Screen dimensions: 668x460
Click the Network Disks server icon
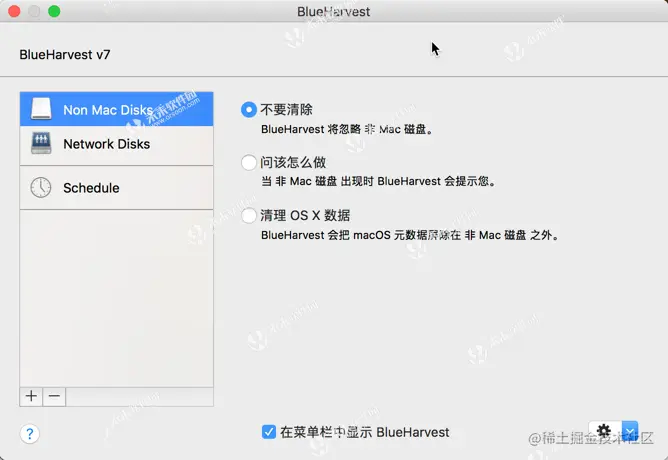(41, 143)
